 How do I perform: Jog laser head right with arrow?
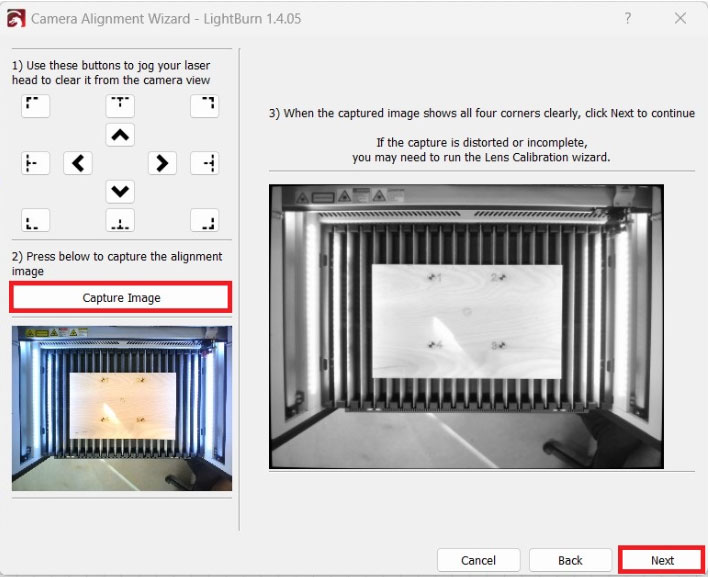click(162, 163)
